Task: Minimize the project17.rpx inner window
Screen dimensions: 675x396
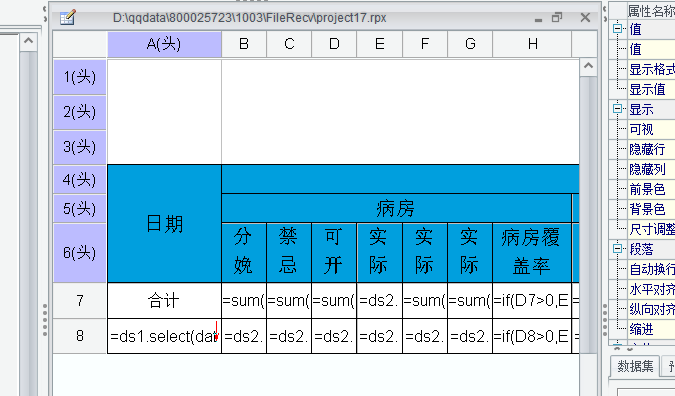Action: (538, 20)
